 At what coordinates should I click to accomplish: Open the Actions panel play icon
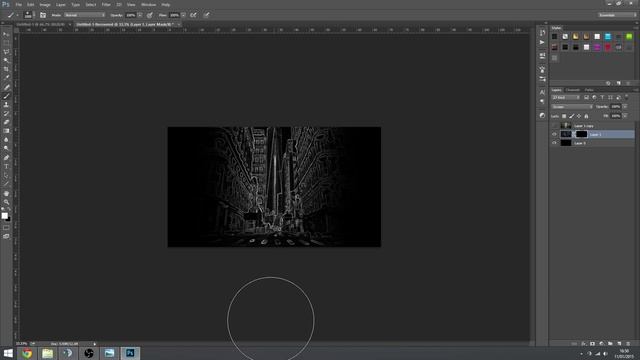542,42
